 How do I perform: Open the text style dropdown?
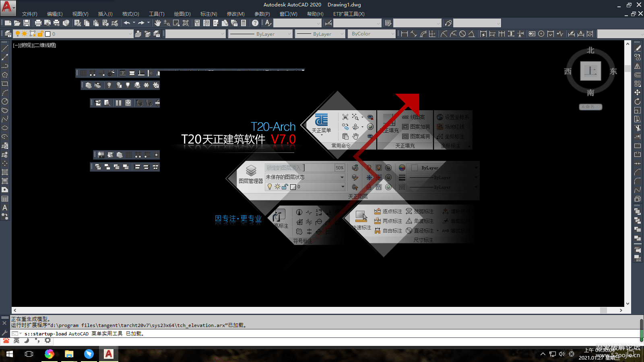pyautogui.click(x=318, y=23)
